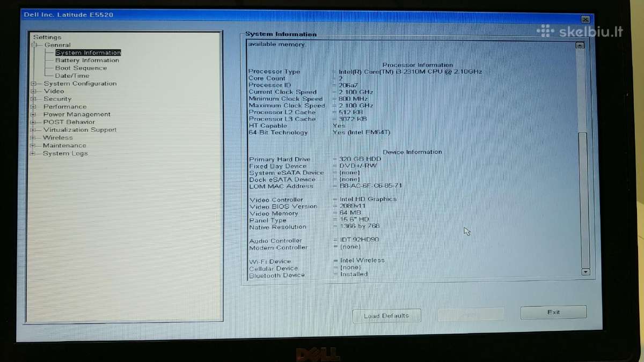Click the Native Resolution label

click(278, 227)
